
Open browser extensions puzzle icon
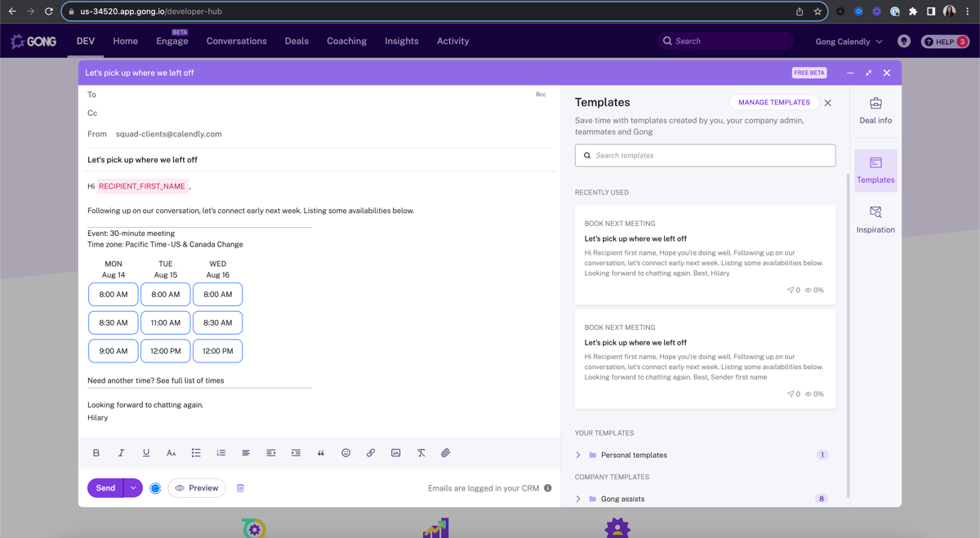(913, 11)
